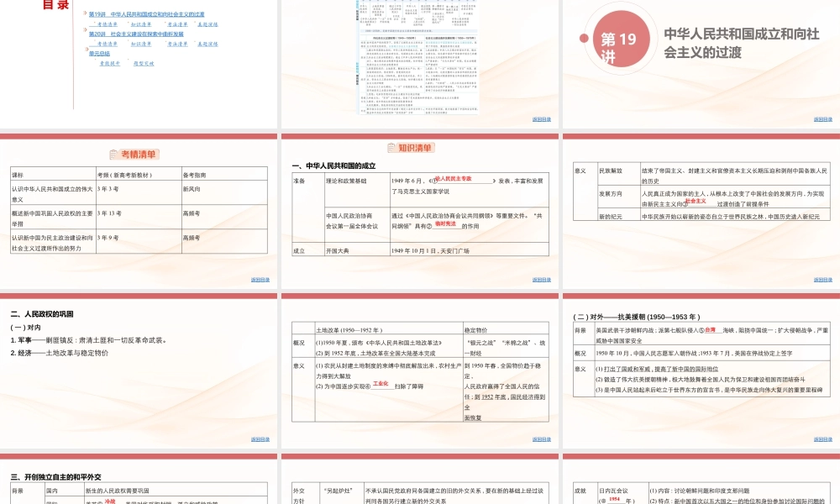The height and width of the screenshot is (504, 840).
Task: Click 返回目录 on the 人民政权的巩固 slide
Action: (x=260, y=439)
